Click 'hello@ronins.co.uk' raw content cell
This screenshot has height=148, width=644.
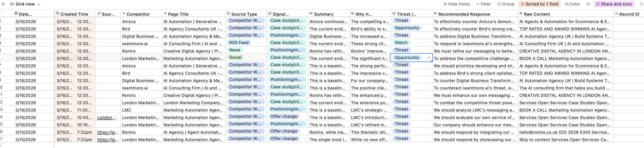(565, 132)
